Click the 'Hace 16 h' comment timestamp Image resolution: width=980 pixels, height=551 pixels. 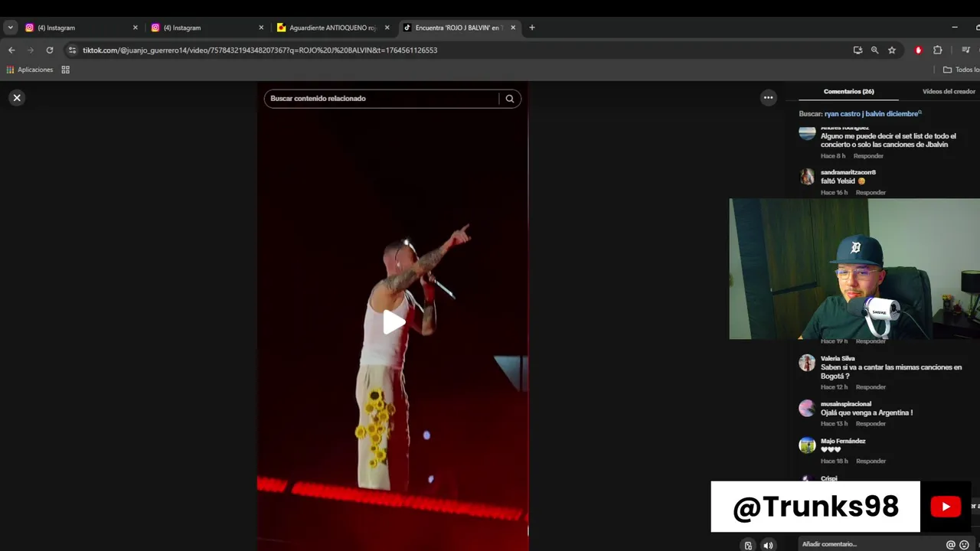pos(835,193)
